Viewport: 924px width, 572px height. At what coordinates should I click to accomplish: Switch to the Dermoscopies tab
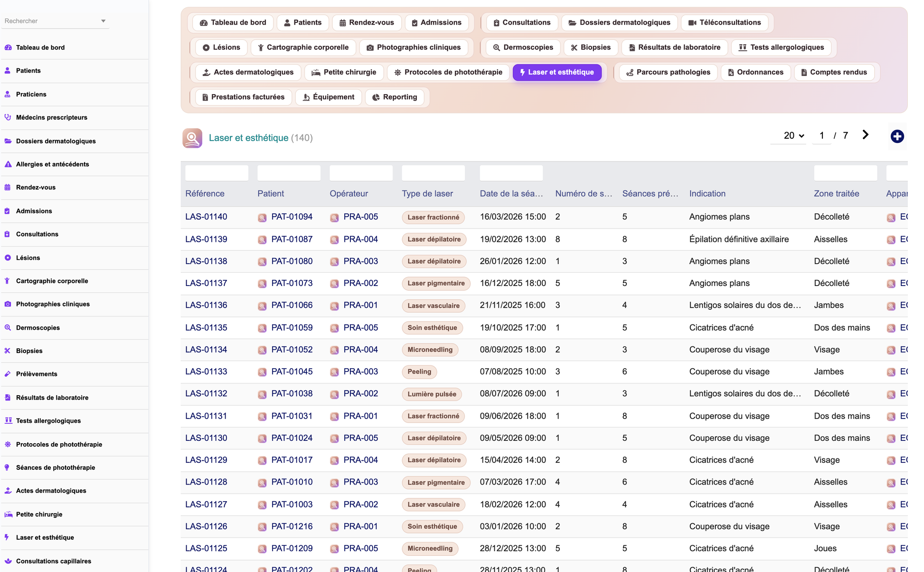(x=523, y=48)
